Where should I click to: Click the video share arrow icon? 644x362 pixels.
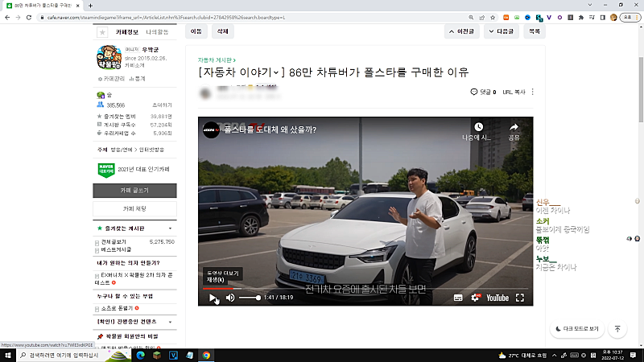pos(514,127)
